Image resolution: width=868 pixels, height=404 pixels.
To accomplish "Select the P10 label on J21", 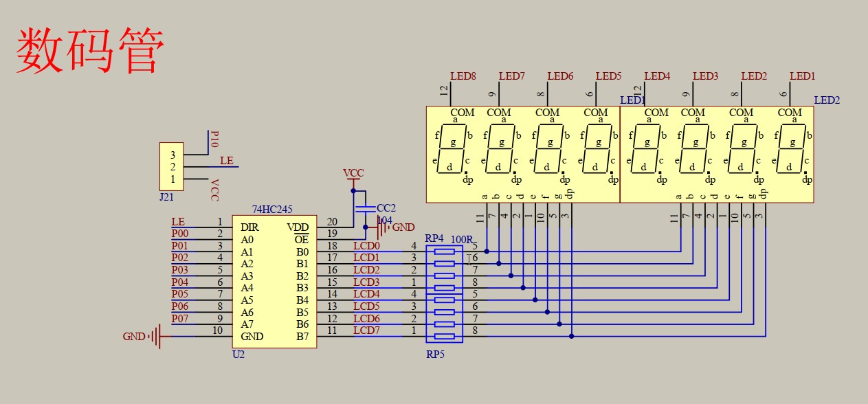I will pos(214,139).
